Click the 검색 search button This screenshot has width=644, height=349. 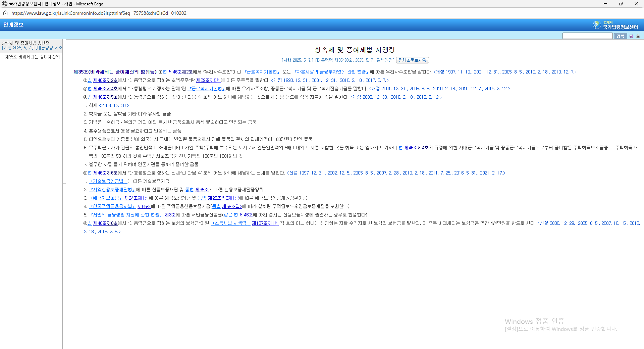click(620, 36)
